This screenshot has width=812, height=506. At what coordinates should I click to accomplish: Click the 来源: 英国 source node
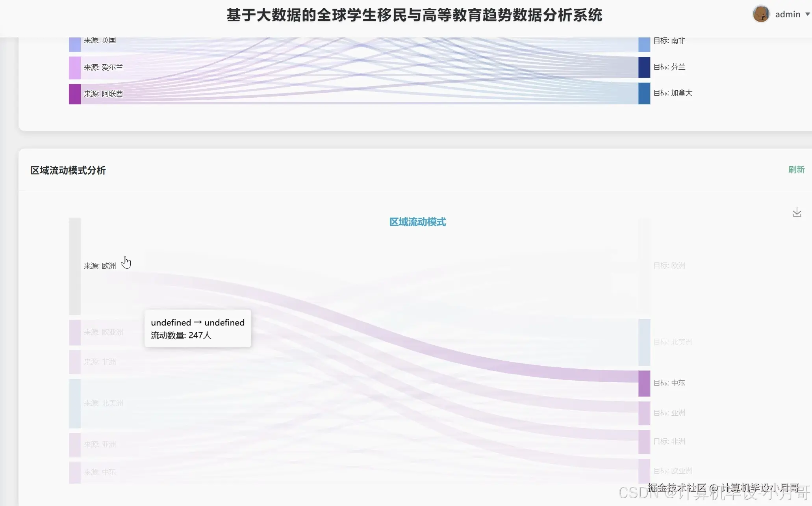(x=75, y=44)
